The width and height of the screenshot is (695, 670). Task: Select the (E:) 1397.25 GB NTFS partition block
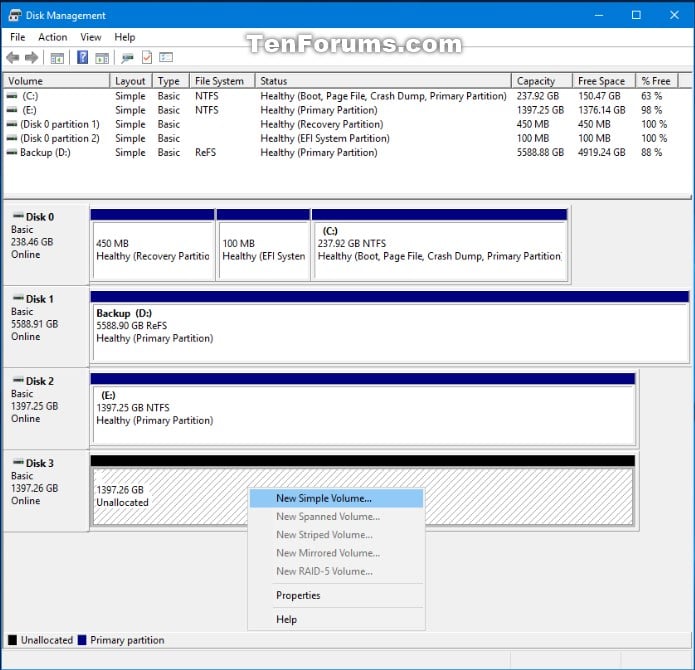pyautogui.click(x=363, y=409)
